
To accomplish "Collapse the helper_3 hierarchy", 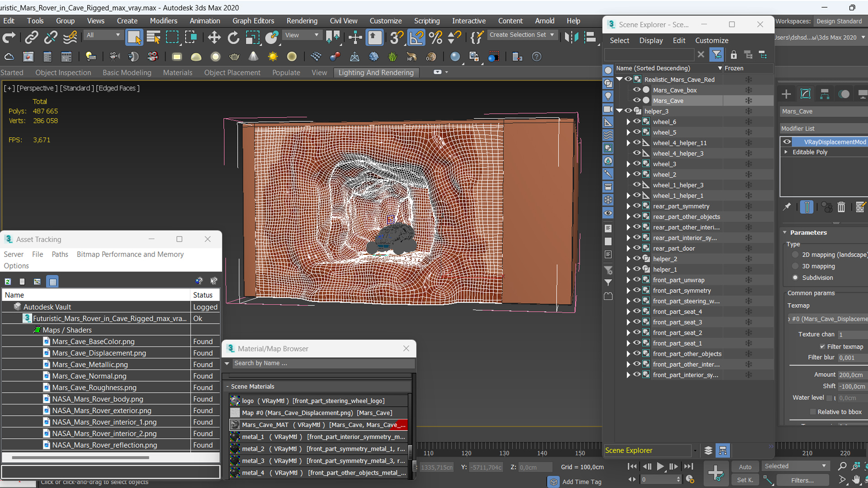I will (619, 111).
